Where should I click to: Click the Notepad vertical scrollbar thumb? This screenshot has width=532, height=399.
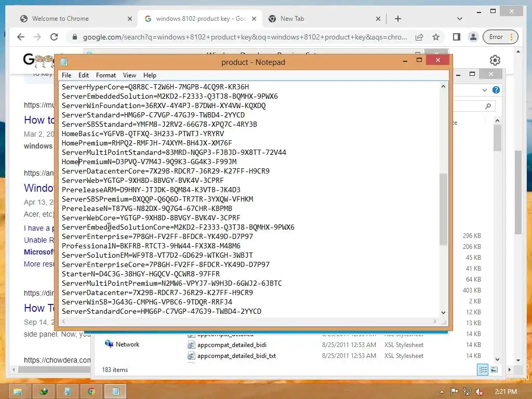pyautogui.click(x=443, y=209)
